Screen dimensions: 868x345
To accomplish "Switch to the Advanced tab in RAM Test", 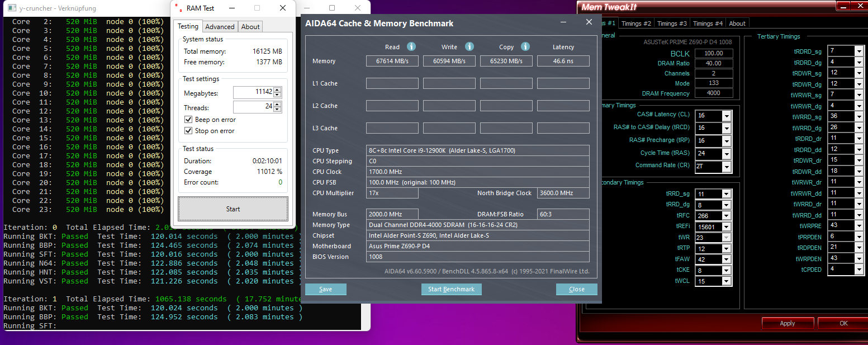I will 220,26.
